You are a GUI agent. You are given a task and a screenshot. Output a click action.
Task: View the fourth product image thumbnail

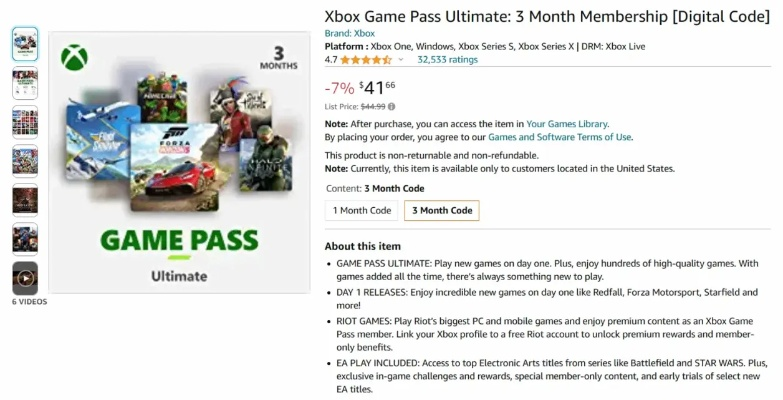pos(25,161)
